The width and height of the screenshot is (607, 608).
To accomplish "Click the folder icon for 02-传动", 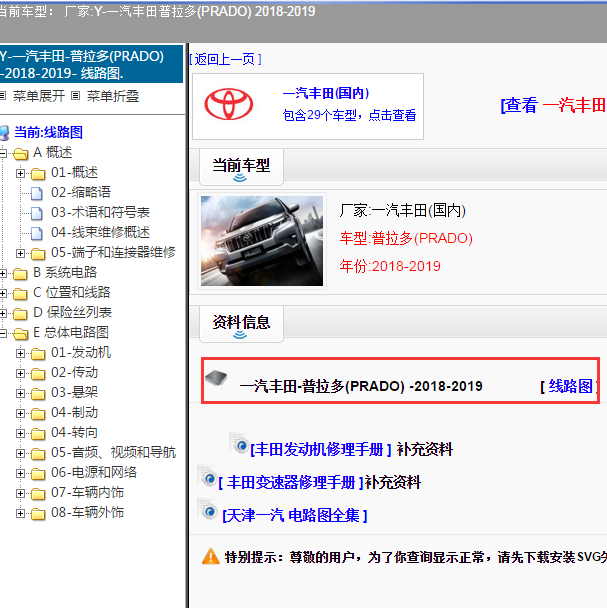I will point(38,374).
